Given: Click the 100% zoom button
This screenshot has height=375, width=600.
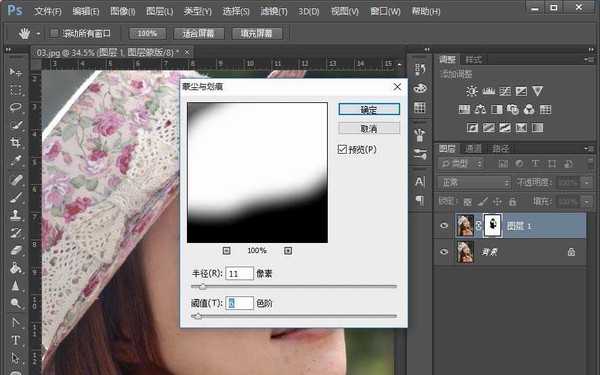Looking at the screenshot, I should point(147,34).
